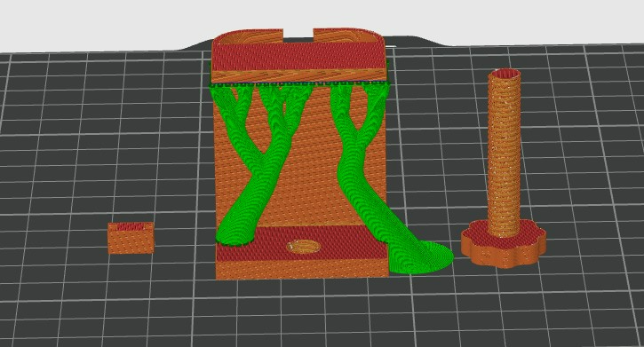The height and width of the screenshot is (347, 644).
Task: Click the threaded bolt shaft
Action: (x=504, y=156)
